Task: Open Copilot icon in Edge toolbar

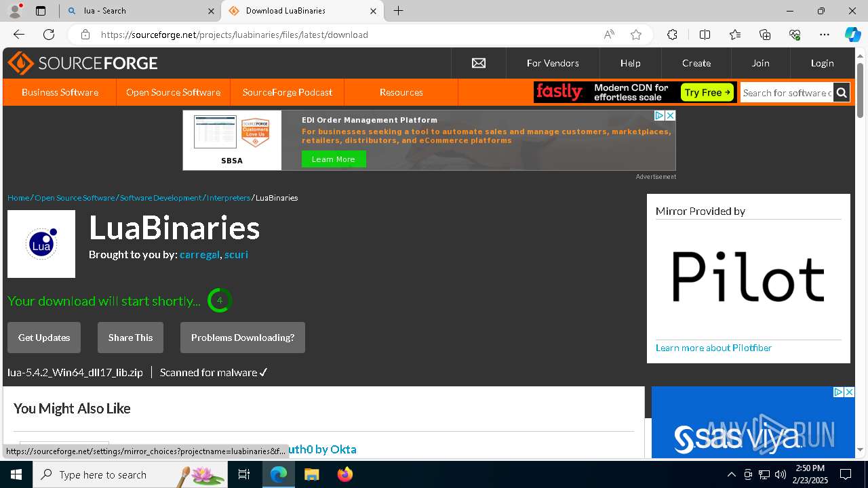Action: click(x=852, y=35)
